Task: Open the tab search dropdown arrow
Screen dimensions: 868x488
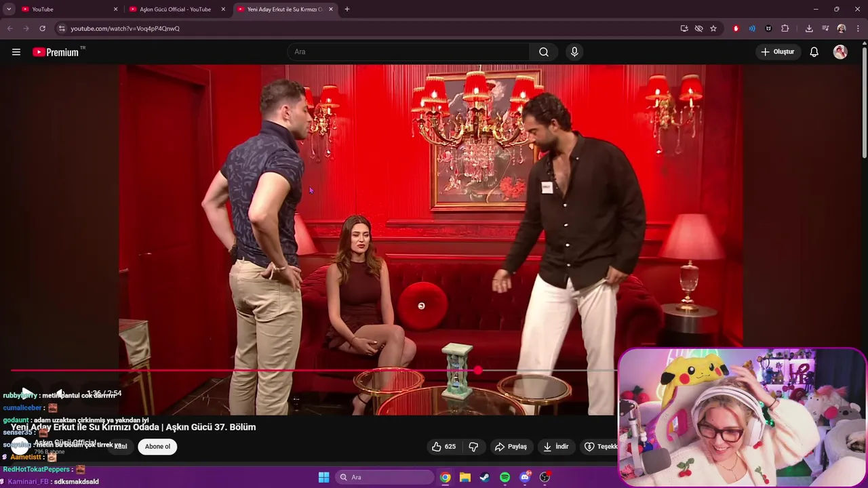Action: 9,9
